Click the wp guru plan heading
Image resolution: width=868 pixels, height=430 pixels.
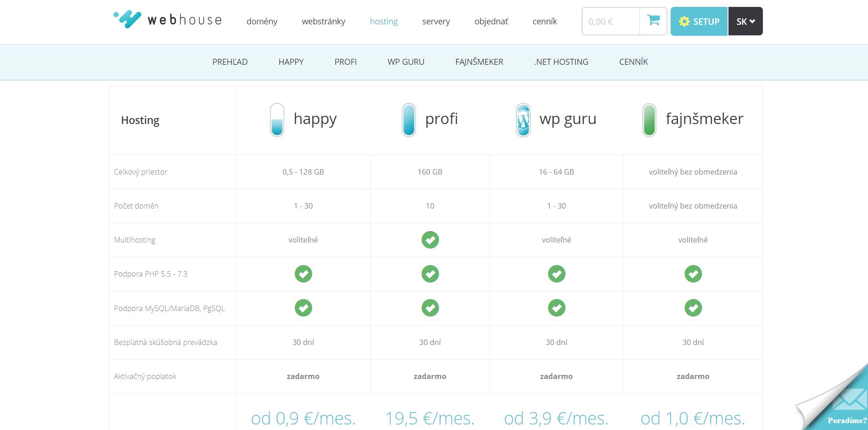(x=568, y=119)
